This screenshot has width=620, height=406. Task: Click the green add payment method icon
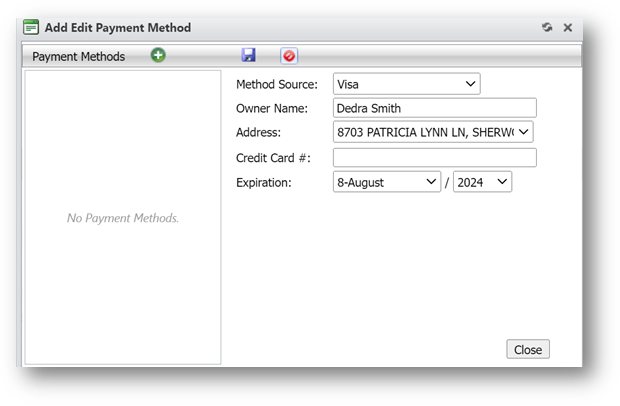[x=158, y=55]
